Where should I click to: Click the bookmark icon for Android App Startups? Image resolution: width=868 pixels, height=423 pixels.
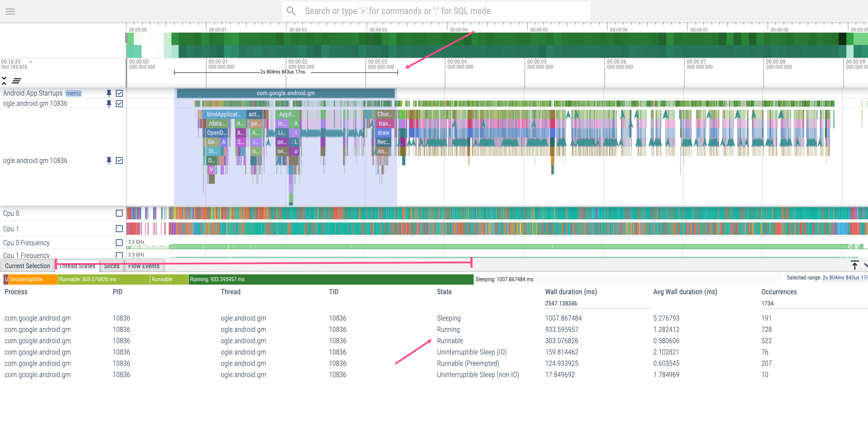(x=107, y=93)
